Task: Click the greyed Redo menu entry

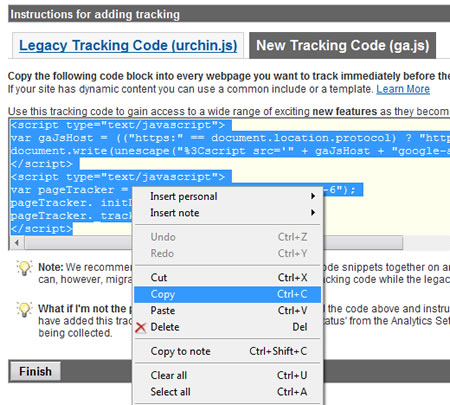Action: (x=227, y=253)
